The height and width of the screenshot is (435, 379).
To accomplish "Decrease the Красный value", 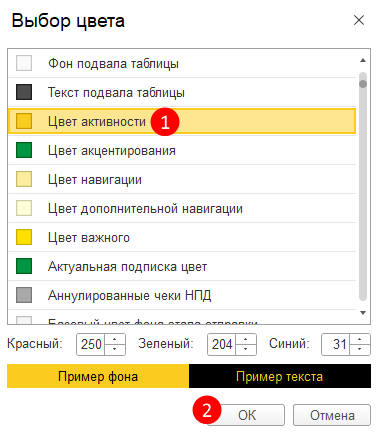I will tap(115, 349).
